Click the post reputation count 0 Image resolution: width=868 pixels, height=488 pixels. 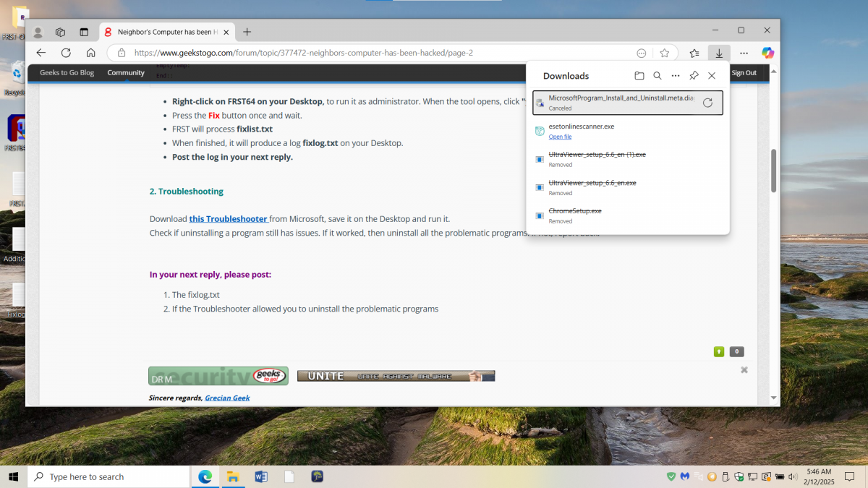736,352
